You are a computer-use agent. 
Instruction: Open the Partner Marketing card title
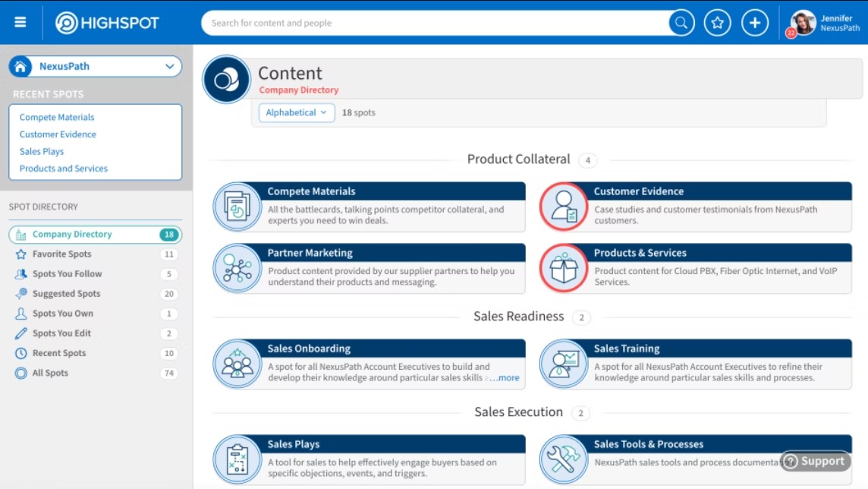pyautogui.click(x=310, y=253)
